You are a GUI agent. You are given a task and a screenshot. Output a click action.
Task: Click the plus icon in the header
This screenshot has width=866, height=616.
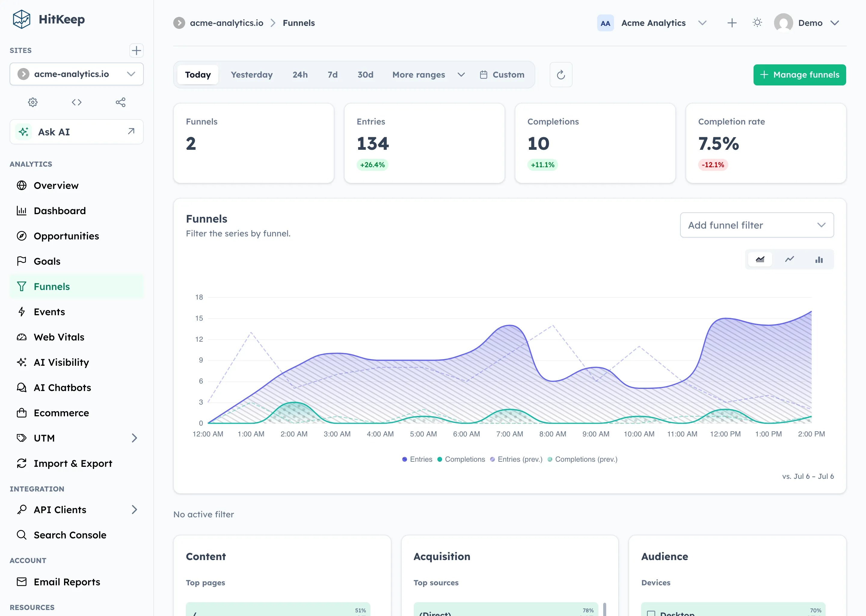click(x=732, y=23)
